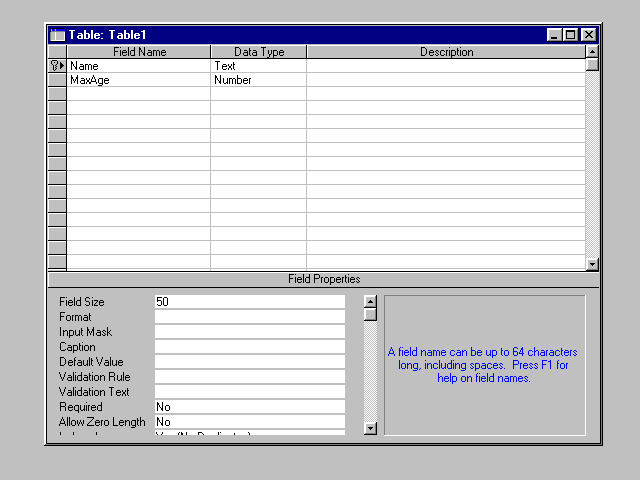Click the Required property value No
Viewport: 640px width, 480px height.
click(x=249, y=407)
